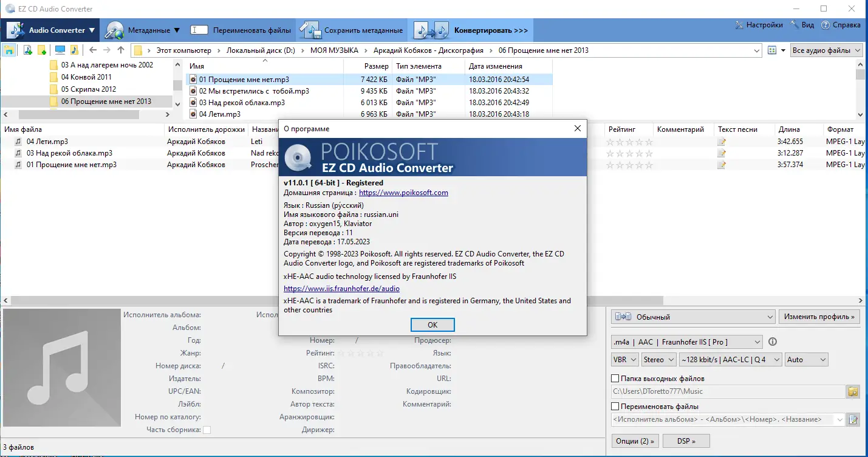
Task: Click the new folder creation icon
Action: tap(41, 49)
